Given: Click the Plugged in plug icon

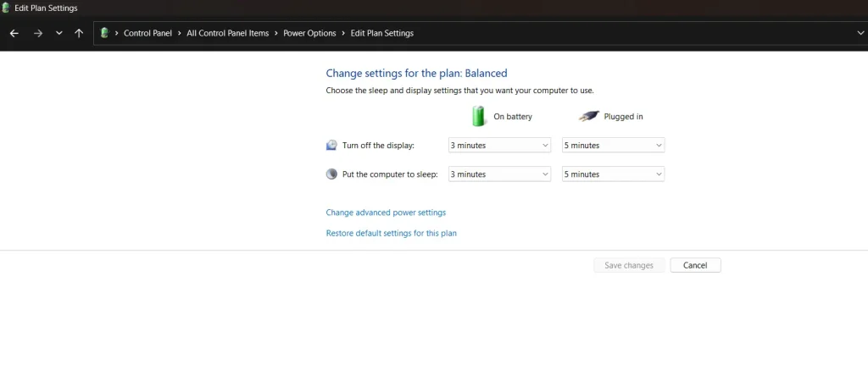Looking at the screenshot, I should 589,117.
